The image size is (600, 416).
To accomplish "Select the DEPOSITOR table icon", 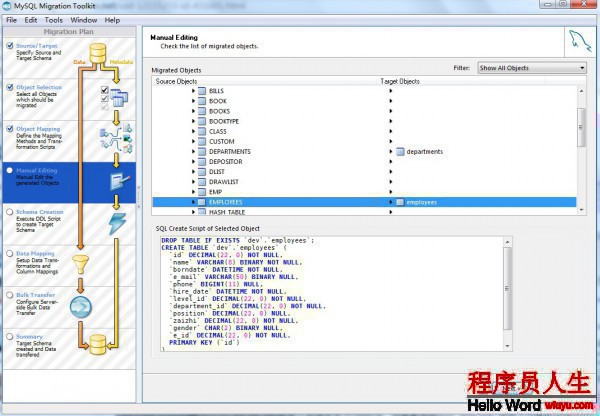I will tap(202, 162).
